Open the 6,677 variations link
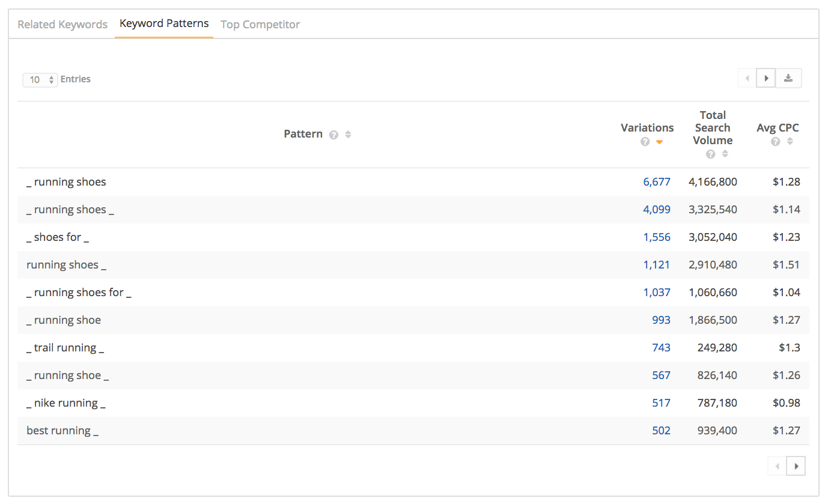Viewport: 831px width, 504px height. [657, 182]
